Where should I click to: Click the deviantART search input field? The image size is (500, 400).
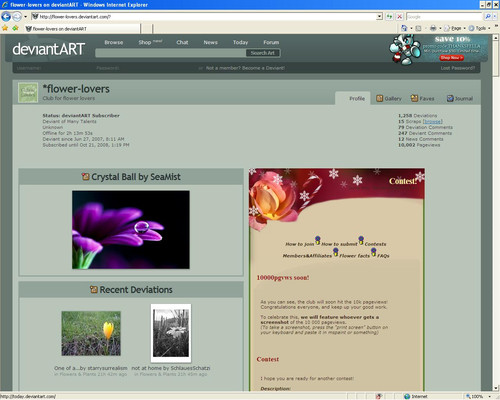[170, 53]
